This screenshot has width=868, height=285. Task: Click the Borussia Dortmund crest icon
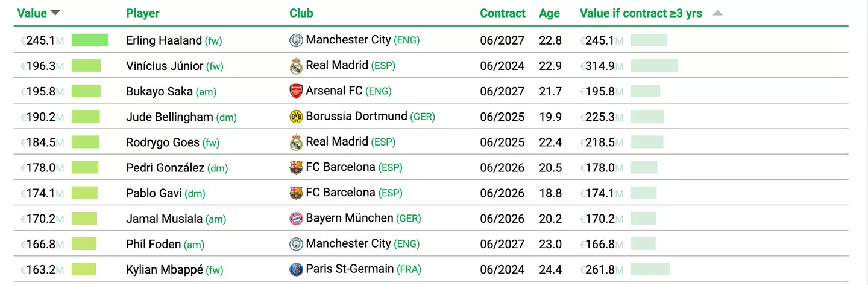296,117
